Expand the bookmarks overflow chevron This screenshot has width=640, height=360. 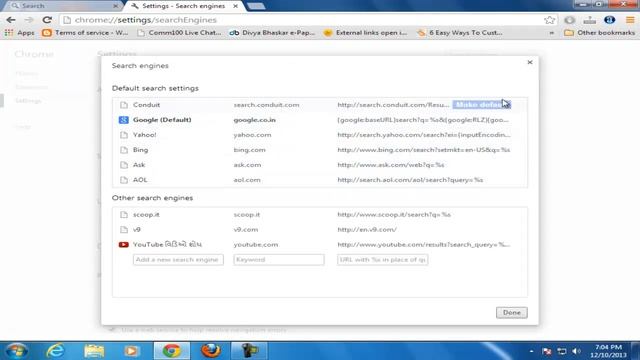click(x=551, y=33)
